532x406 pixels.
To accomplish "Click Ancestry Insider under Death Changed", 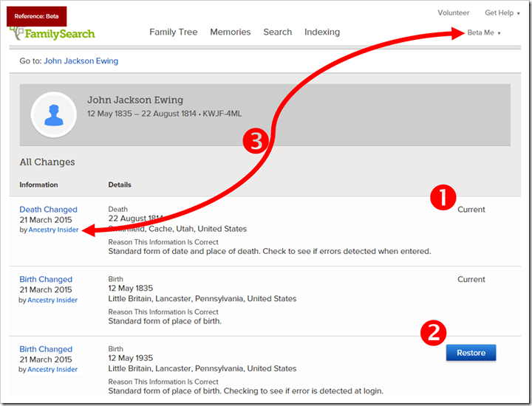I will (x=53, y=230).
